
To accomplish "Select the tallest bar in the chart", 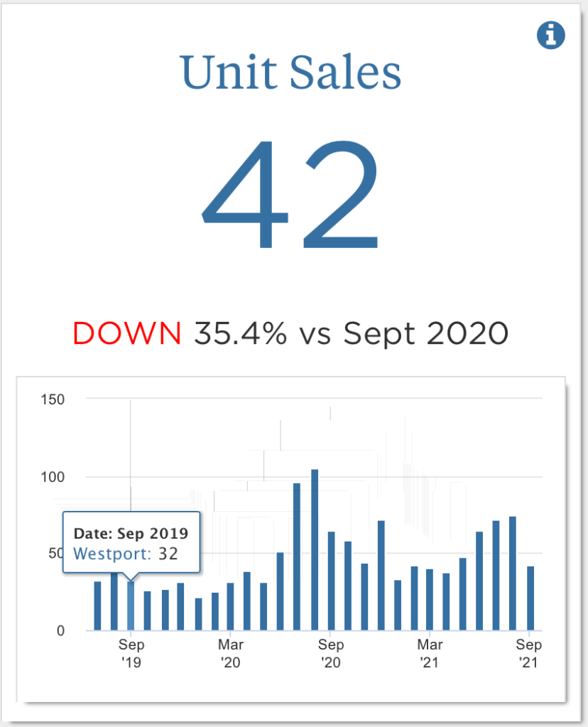I will 314,549.
